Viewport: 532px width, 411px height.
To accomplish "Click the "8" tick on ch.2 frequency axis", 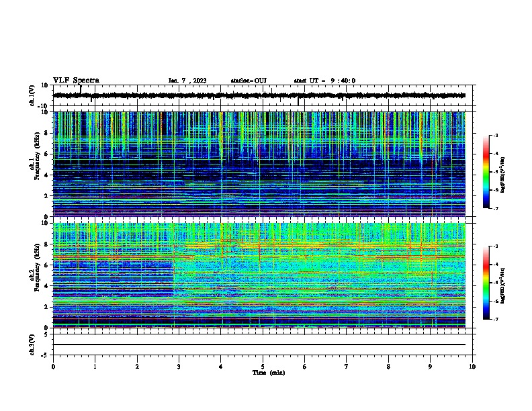I will pyautogui.click(x=46, y=244).
